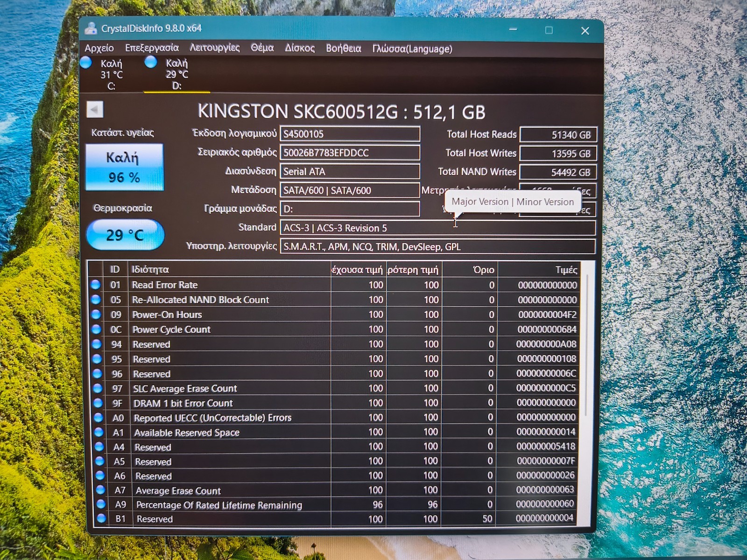
Task: Open the Θέμα menu
Action: click(x=262, y=48)
